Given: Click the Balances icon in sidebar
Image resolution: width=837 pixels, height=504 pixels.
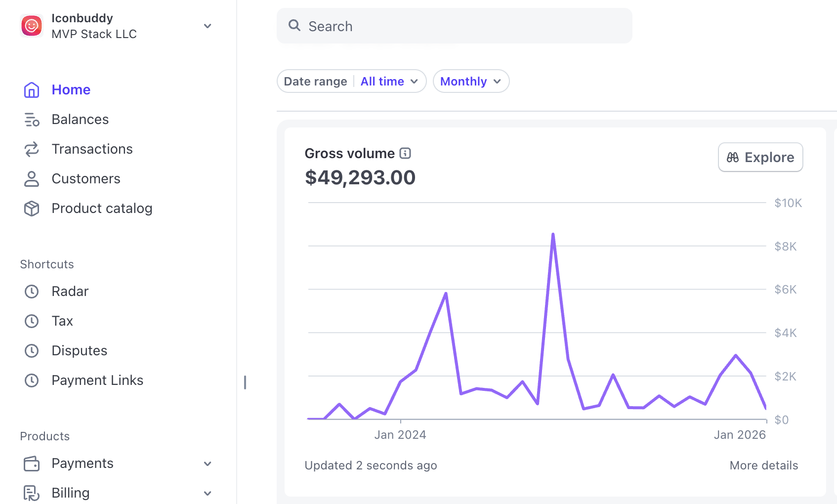Looking at the screenshot, I should tap(32, 120).
